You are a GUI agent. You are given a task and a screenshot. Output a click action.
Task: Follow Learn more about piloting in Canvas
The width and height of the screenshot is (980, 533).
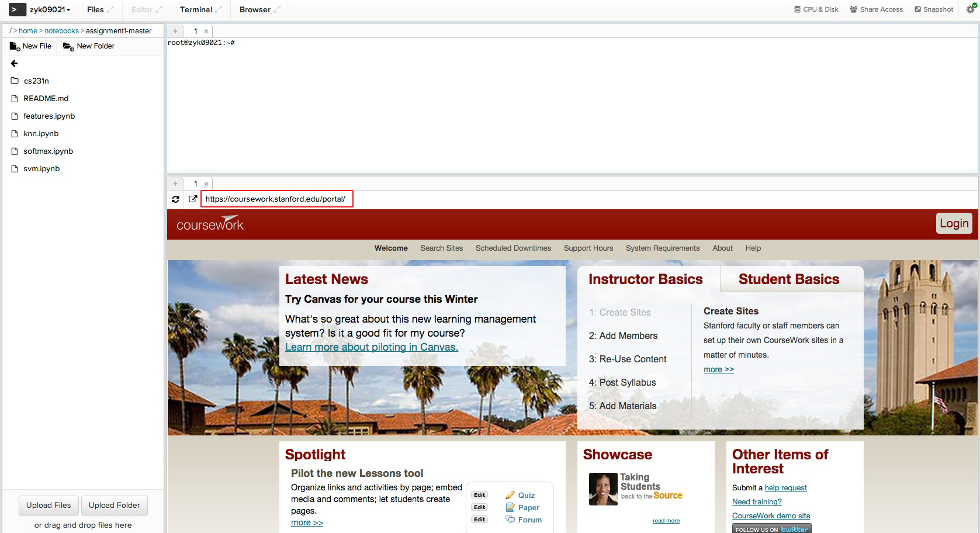372,347
